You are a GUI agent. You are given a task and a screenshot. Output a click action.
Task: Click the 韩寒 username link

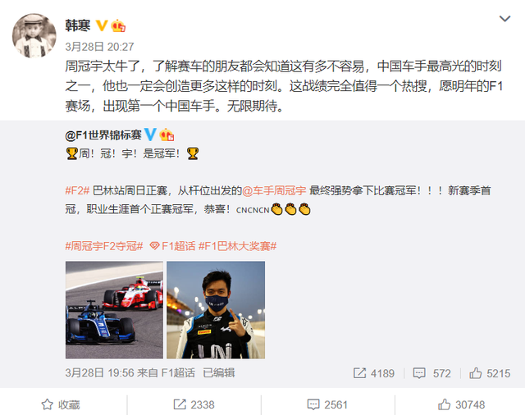tap(78, 25)
